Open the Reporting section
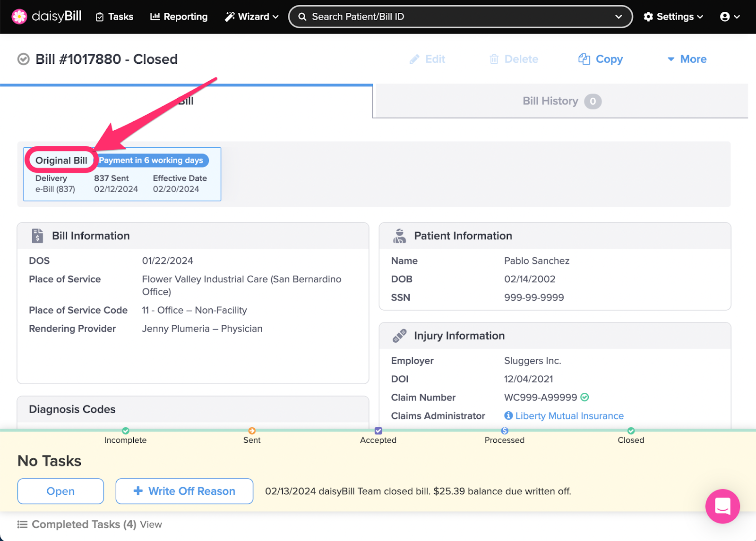 [x=179, y=17]
